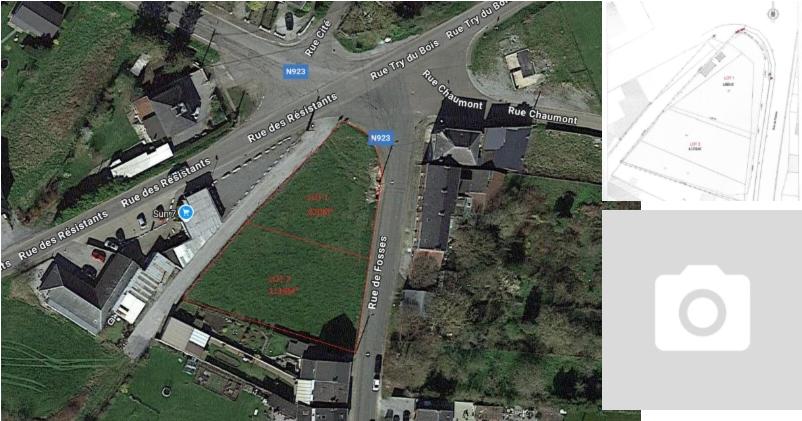802x421 pixels.
Task: Click the N923 badge near Rue Cité
Action: coord(295,72)
